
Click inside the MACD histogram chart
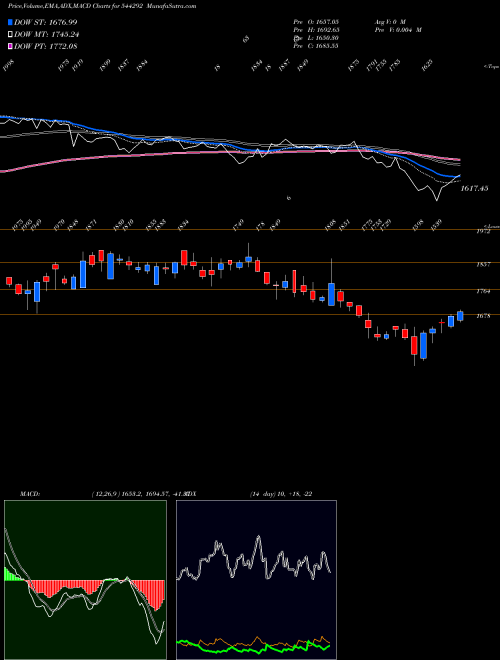click(85, 580)
